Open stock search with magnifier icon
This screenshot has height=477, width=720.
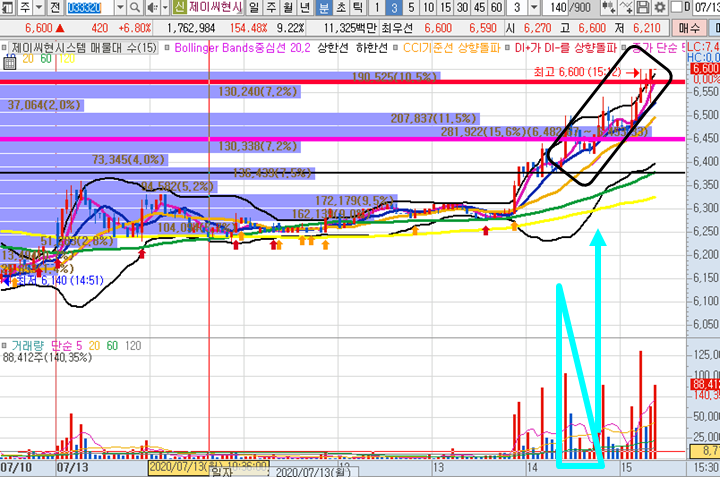[x=135, y=7]
